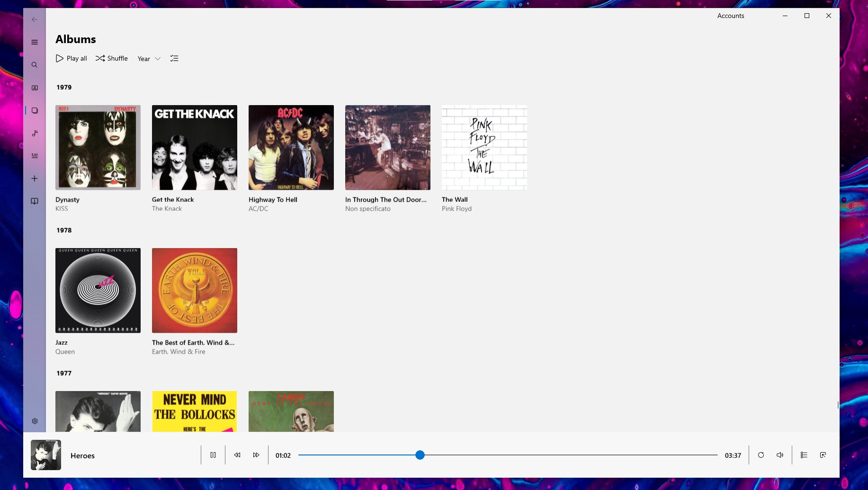
Task: Open the search icon in sidebar
Action: 35,65
